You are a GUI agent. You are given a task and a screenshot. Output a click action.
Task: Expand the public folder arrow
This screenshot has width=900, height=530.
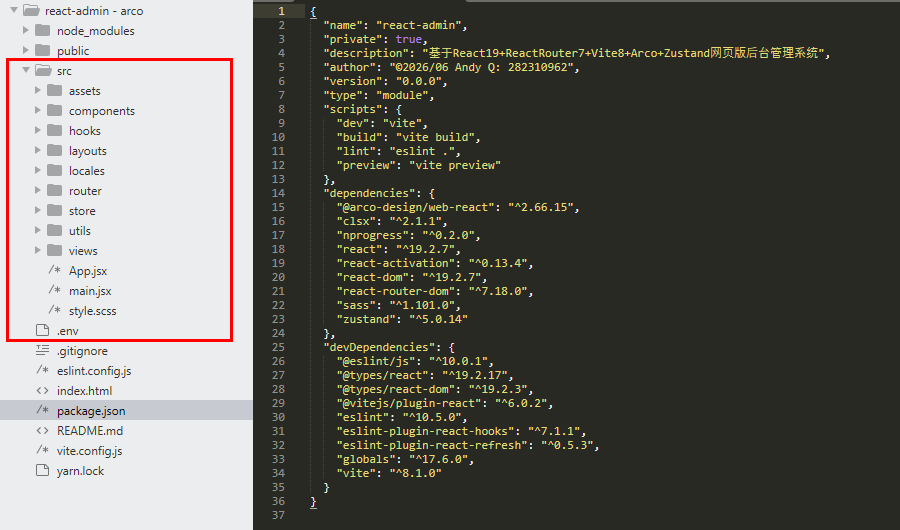click(26, 50)
